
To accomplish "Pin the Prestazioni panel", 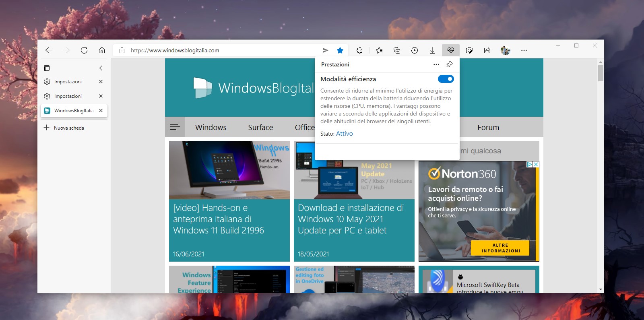I will 450,64.
